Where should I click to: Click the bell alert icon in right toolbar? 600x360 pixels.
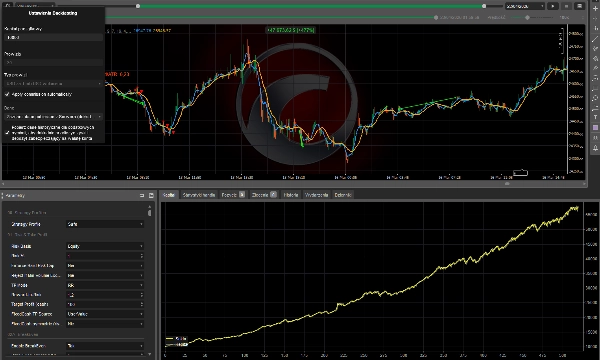595,148
